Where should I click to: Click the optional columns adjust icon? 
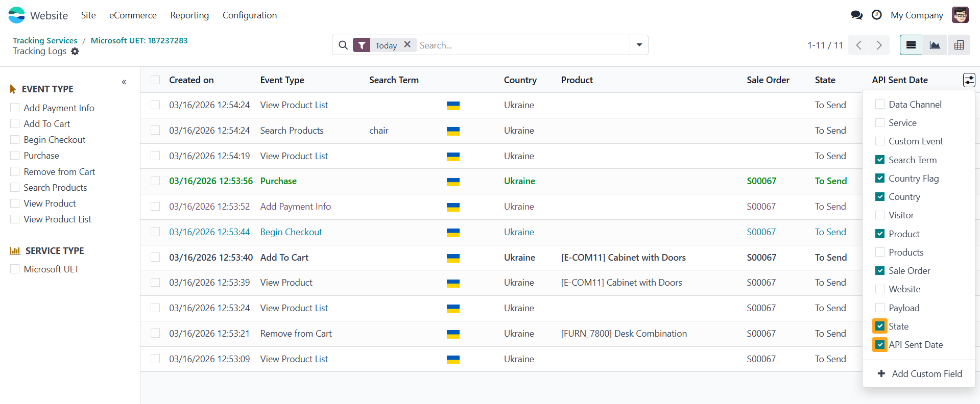click(x=969, y=80)
